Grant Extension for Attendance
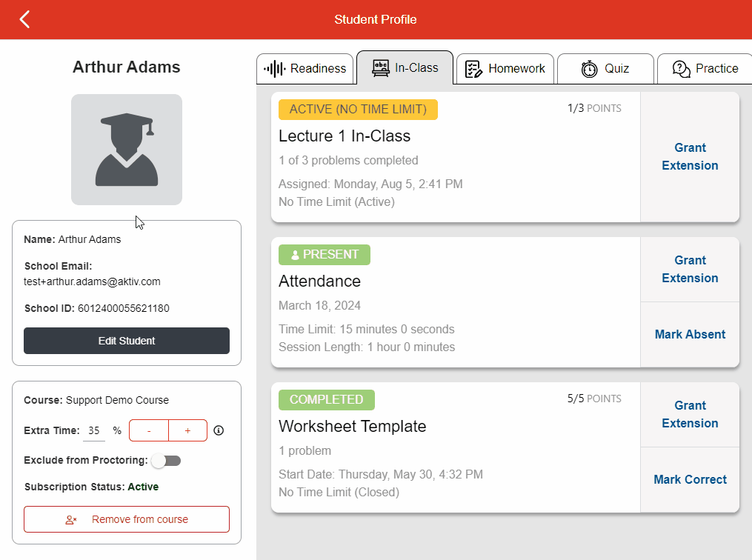This screenshot has height=560, width=752. [690, 269]
